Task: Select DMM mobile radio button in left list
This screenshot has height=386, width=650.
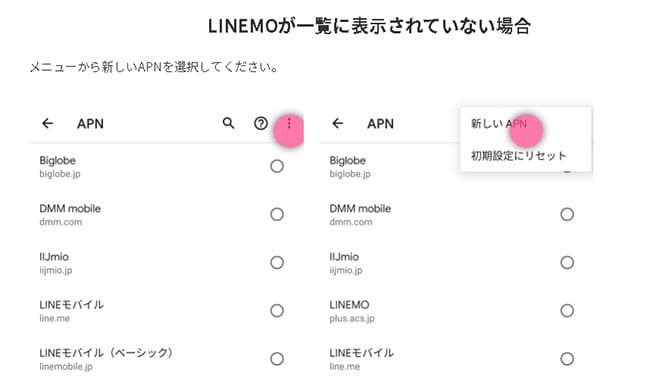Action: pos(277,214)
